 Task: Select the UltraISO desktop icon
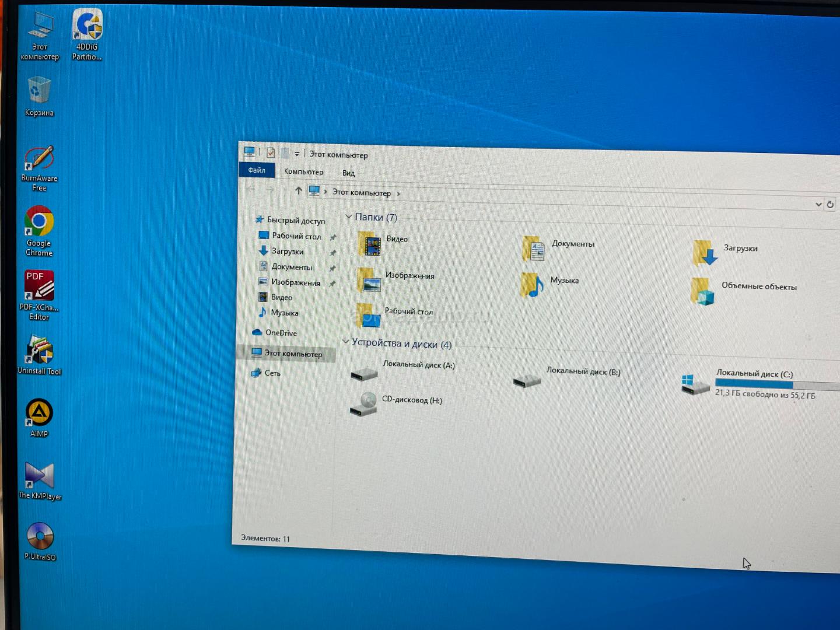click(40, 537)
